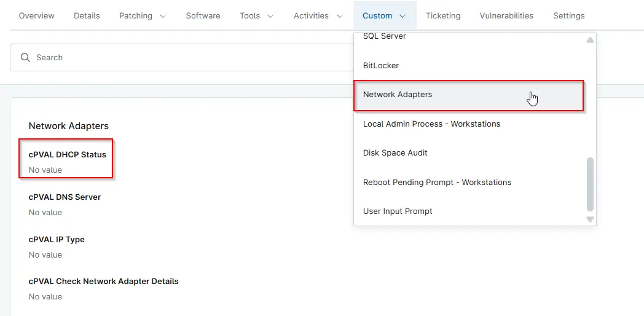
Task: Click the search magnifier icon
Action: click(x=25, y=58)
